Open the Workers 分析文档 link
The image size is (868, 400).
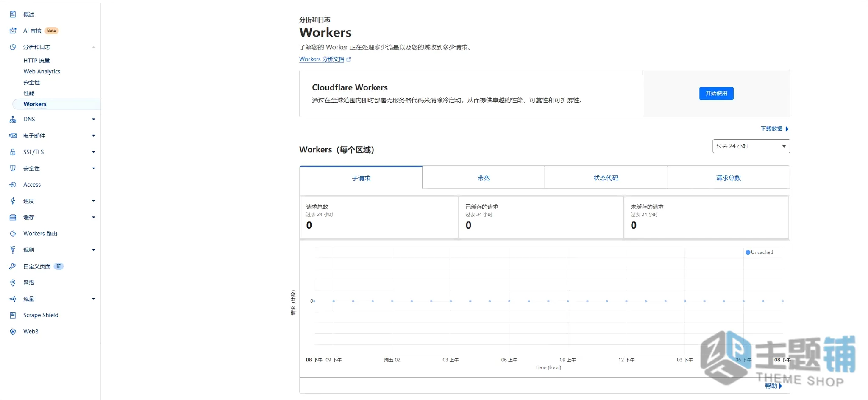pos(322,59)
